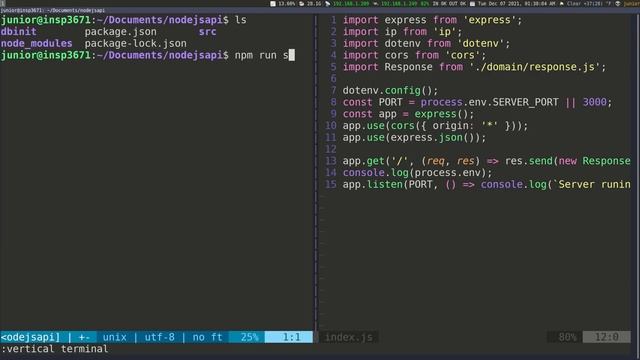Click the '1:1' cursor position in status line
Viewport: 640px width, 360px height.
[291, 337]
